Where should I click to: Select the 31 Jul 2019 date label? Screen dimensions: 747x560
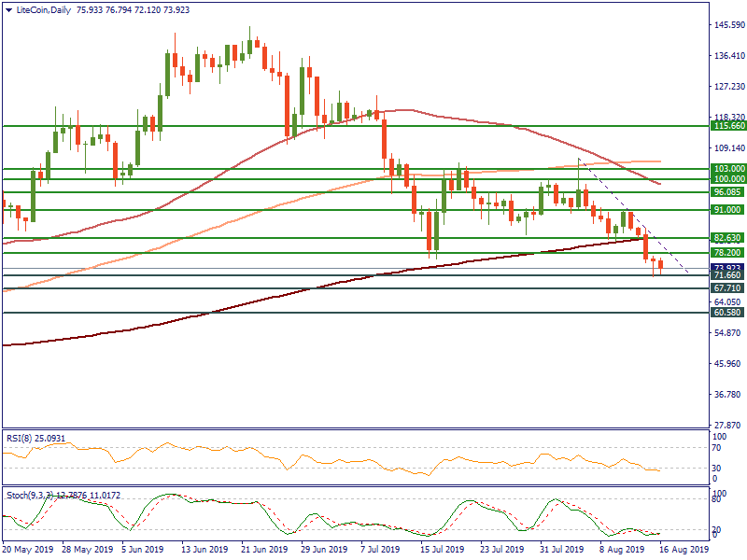pyautogui.click(x=562, y=550)
